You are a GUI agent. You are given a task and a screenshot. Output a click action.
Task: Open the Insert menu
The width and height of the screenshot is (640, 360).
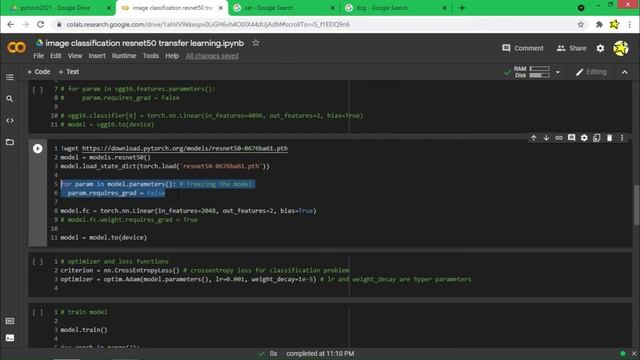coord(97,56)
